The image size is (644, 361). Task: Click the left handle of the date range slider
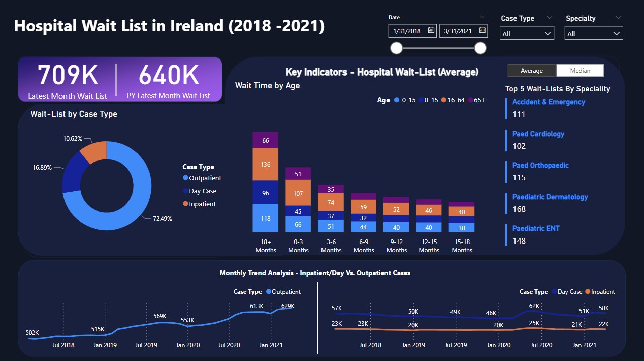pos(396,48)
